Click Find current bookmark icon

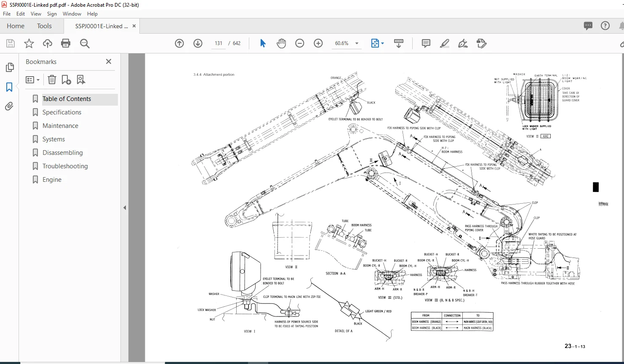[x=81, y=80]
